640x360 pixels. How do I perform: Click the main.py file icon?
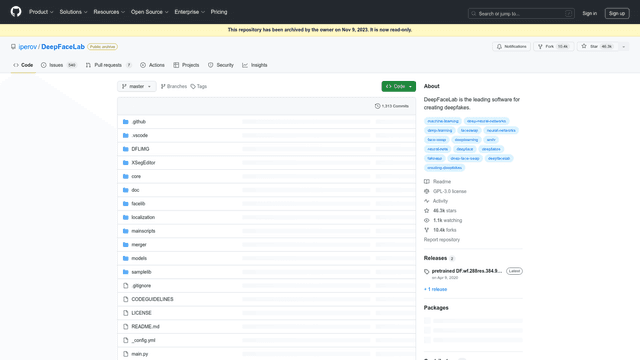(x=126, y=354)
